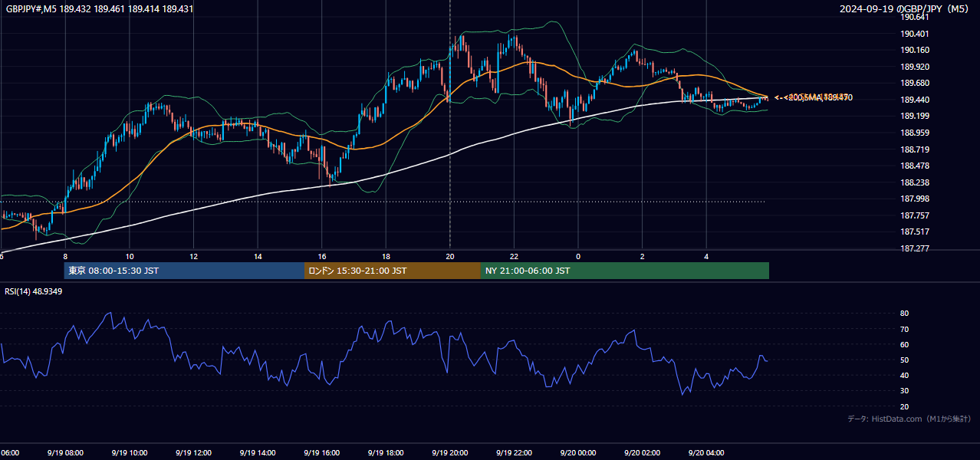Click hour label 12 below the price chart
980x460 pixels.
coord(194,256)
